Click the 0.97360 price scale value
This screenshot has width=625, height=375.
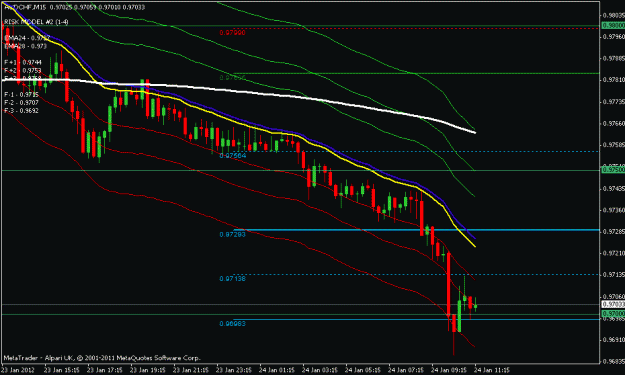(x=614, y=210)
